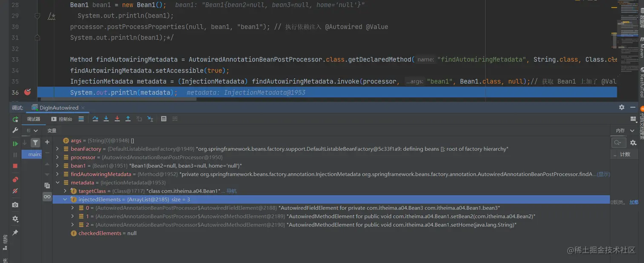Viewport: 644px width, 263px height.
Task: Stop debugging with the red square icon
Action: click(x=15, y=166)
